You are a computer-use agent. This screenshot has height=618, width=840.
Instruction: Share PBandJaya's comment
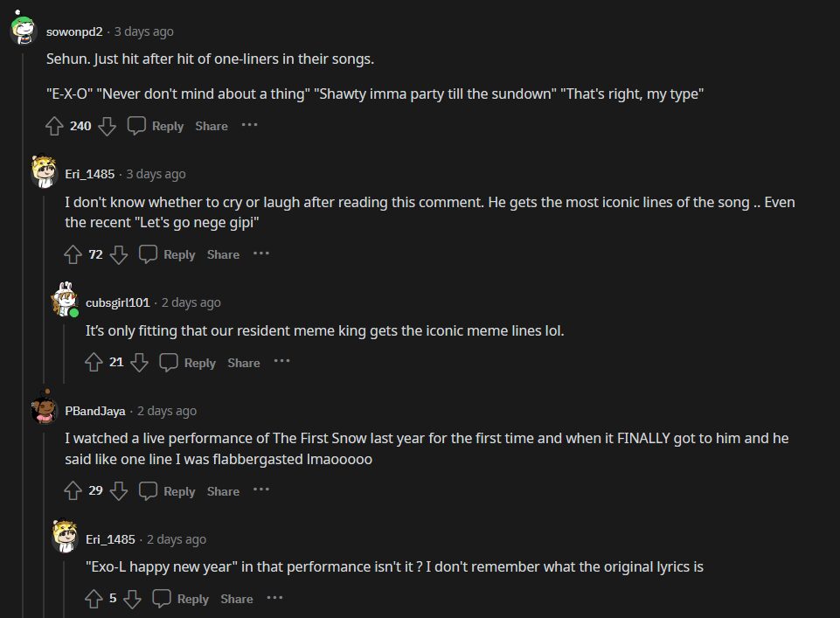(x=223, y=491)
